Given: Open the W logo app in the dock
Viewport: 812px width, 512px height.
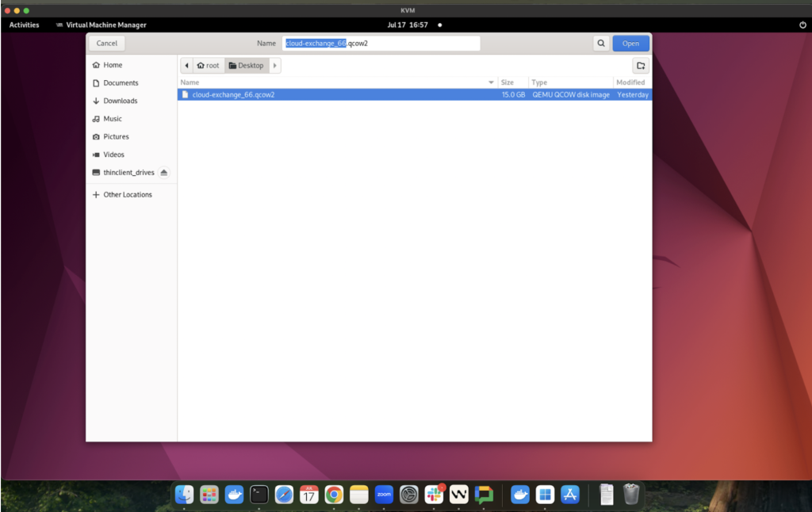Looking at the screenshot, I should tap(459, 495).
